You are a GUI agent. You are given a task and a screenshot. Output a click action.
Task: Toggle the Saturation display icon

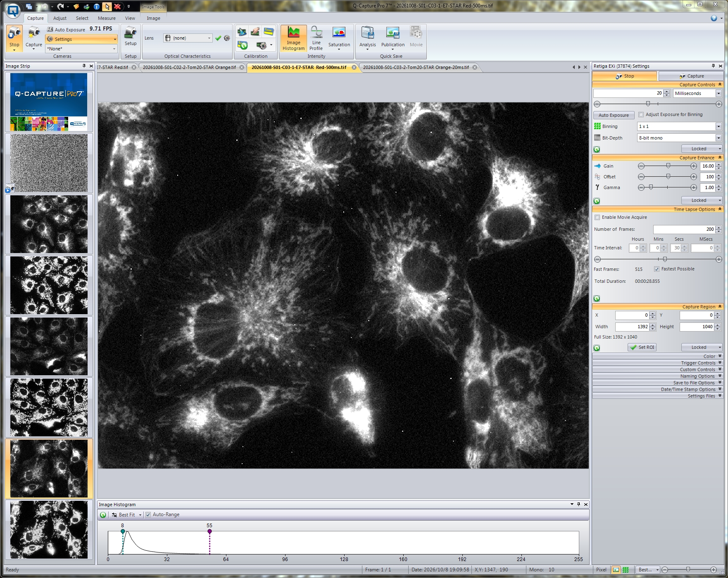coord(339,38)
